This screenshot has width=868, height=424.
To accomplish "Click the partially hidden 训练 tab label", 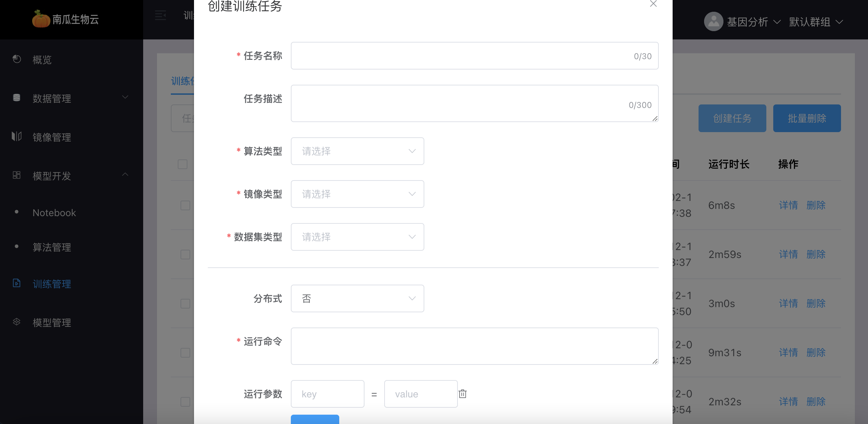I will click(183, 81).
